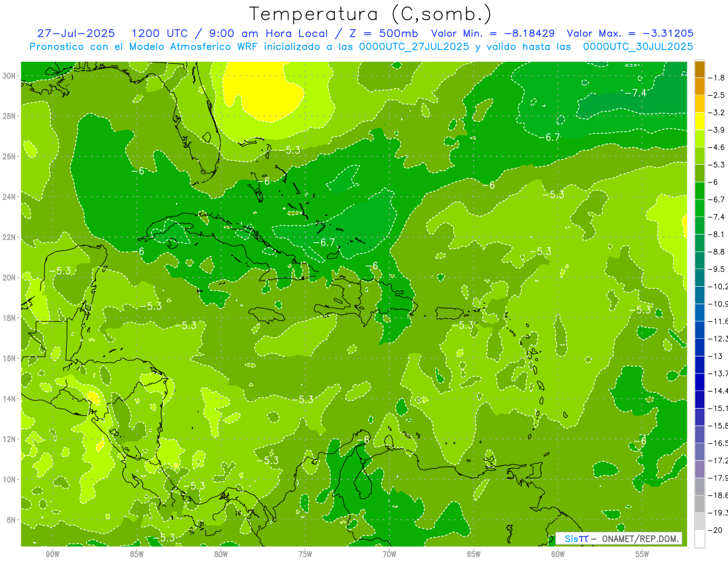This screenshot has height=562, width=728.
Task: Click the dark orange swatch atop the colorbar
Action: click(x=699, y=69)
